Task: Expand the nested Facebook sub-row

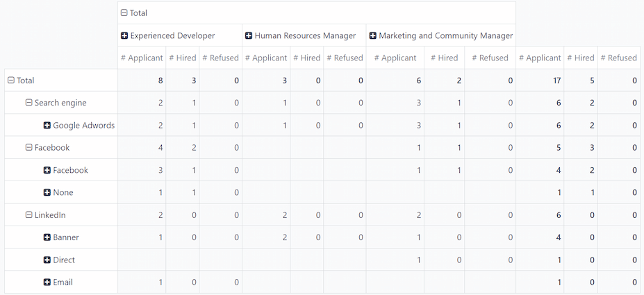Action: [47, 170]
